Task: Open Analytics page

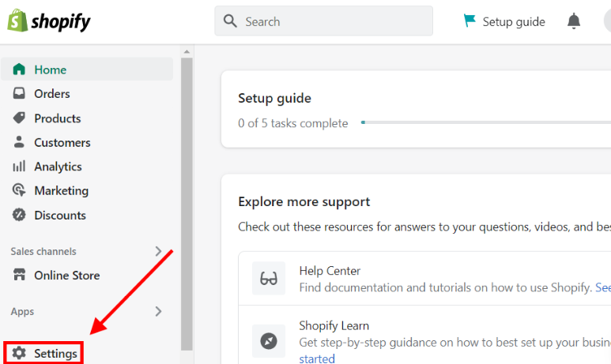Action: (x=58, y=167)
